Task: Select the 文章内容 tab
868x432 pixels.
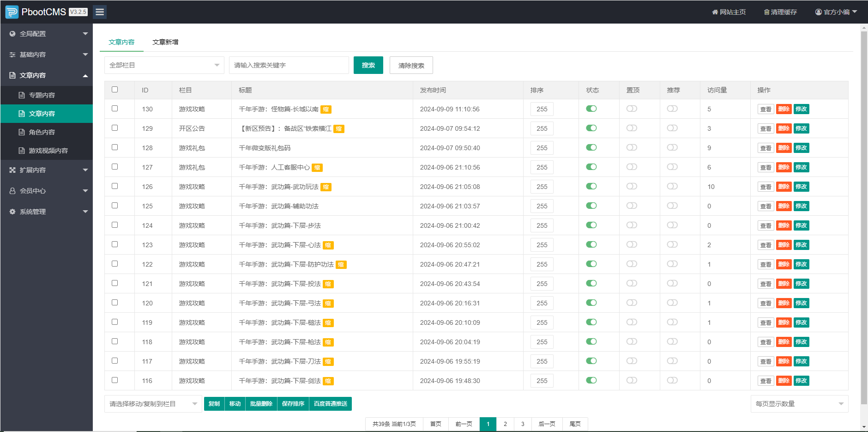Action: point(121,42)
